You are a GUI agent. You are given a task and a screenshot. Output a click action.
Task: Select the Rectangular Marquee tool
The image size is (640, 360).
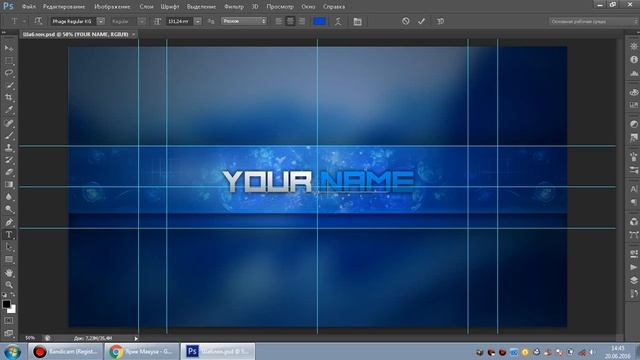(x=9, y=61)
